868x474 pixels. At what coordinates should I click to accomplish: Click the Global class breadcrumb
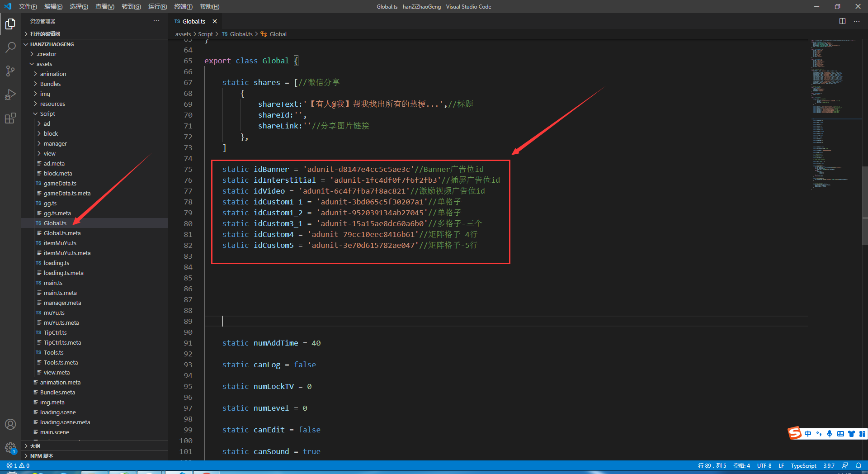[x=274, y=34]
